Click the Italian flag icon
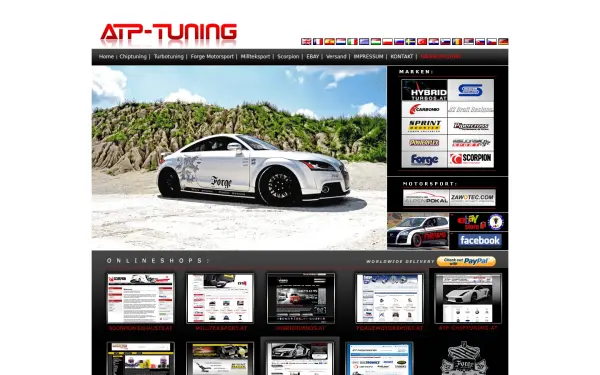Image resolution: width=600 pixels, height=375 pixels. pos(352,41)
